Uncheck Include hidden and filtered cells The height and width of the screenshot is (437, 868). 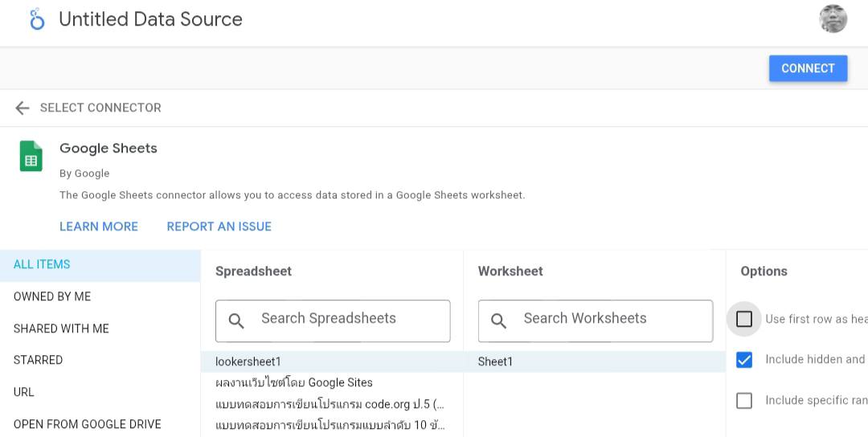click(x=744, y=360)
